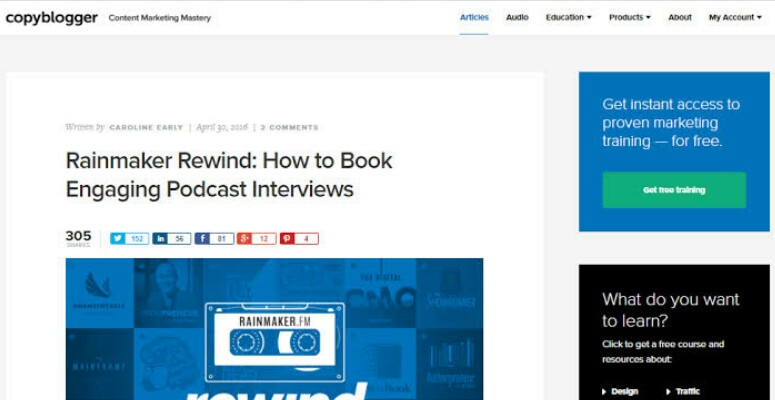Click the Get instant access promo text
Image resolution: width=775 pixels, height=400 pixels.
671,123
